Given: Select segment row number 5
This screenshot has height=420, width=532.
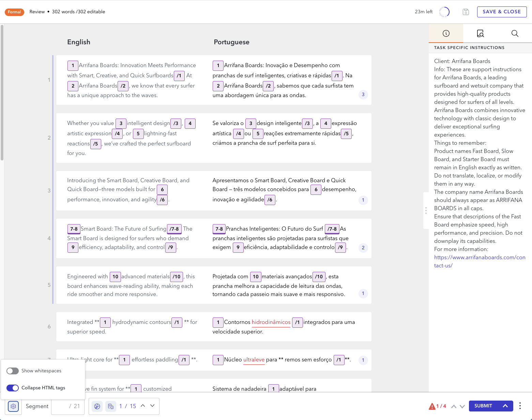Looking at the screenshot, I should click(49, 285).
